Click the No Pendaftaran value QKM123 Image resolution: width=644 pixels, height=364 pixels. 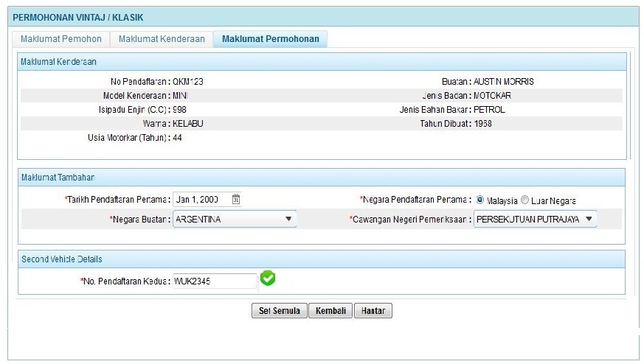point(187,82)
